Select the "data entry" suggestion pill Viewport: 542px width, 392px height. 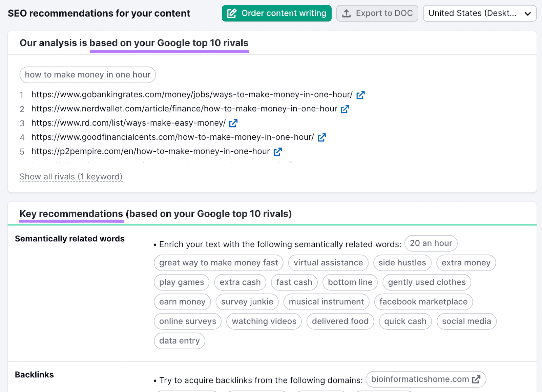(x=179, y=341)
